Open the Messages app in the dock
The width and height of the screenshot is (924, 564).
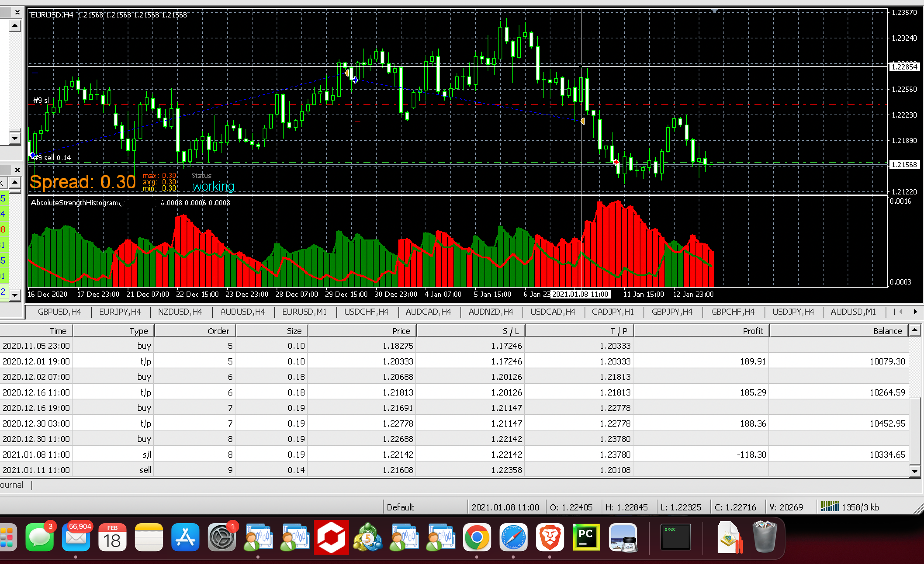[x=40, y=538]
